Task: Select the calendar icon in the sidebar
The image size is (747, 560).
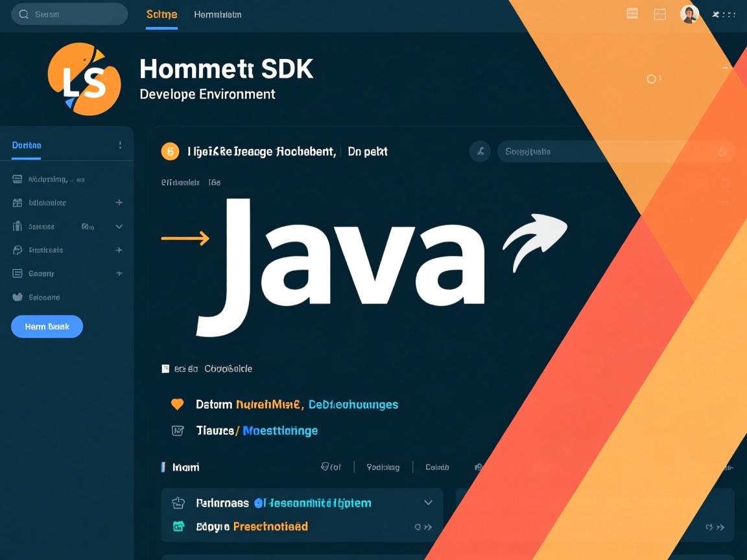Action: tap(18, 202)
